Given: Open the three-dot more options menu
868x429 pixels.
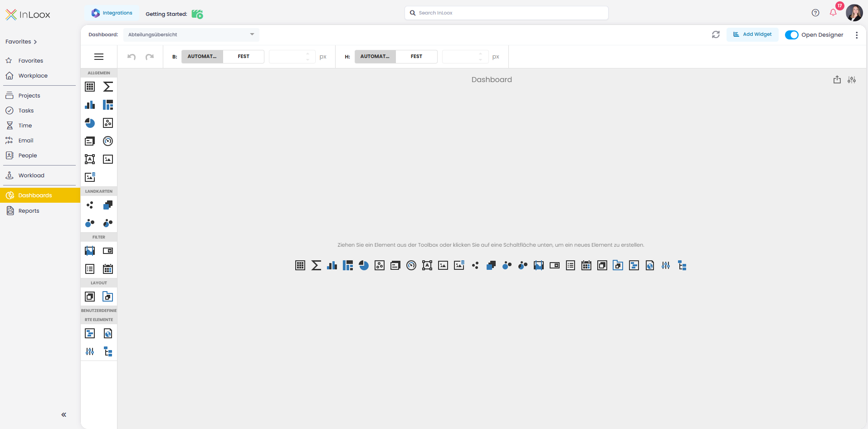Looking at the screenshot, I should point(857,35).
